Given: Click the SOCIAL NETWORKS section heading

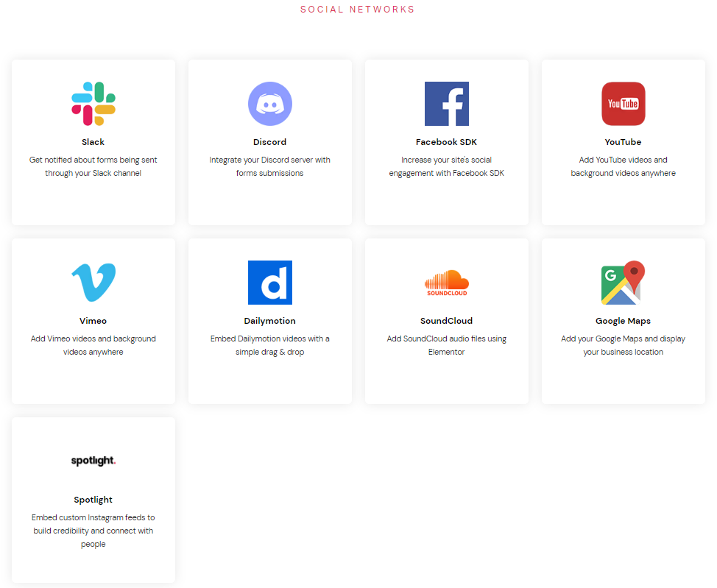Looking at the screenshot, I should click(x=357, y=9).
